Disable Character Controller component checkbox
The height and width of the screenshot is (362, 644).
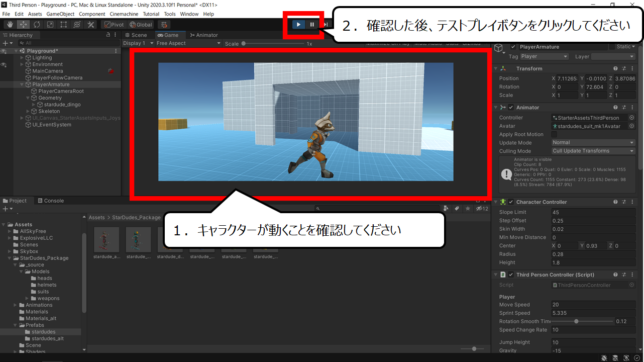tap(511, 202)
